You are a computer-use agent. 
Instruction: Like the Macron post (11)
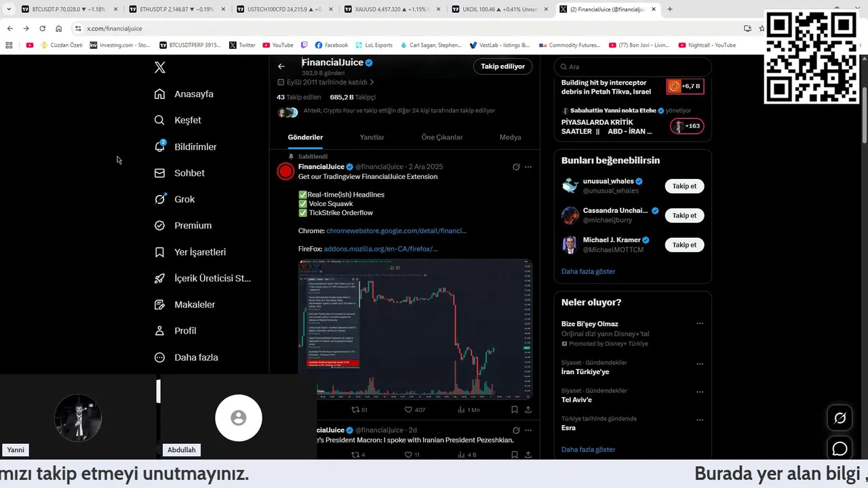point(412,454)
